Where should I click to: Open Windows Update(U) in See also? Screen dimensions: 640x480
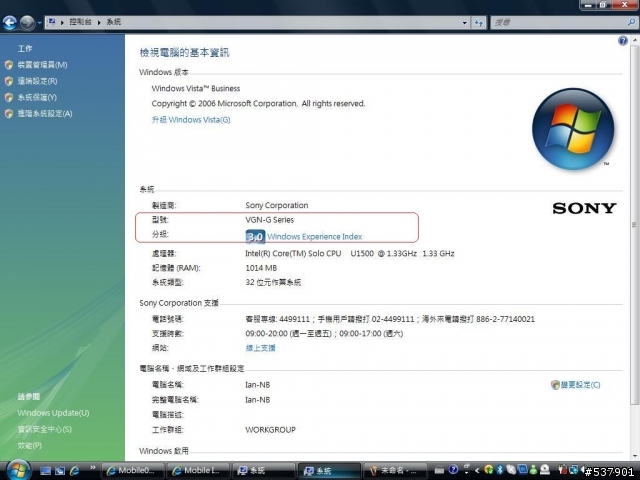53,413
